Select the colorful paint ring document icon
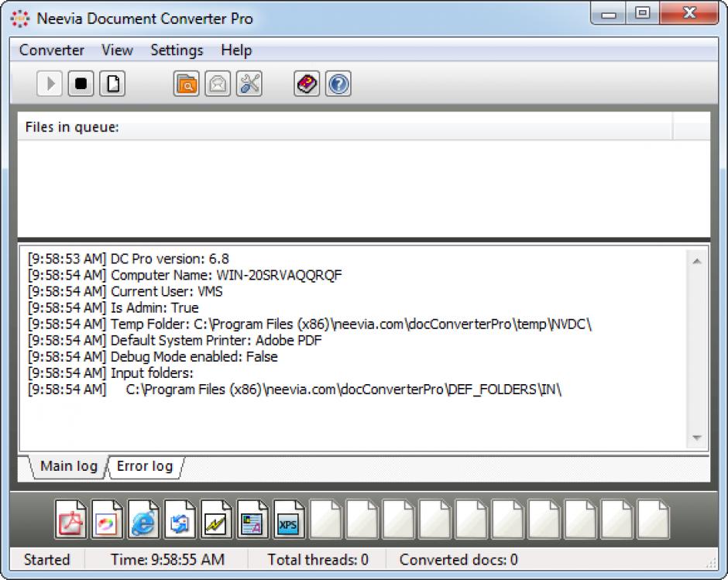 [107, 519]
